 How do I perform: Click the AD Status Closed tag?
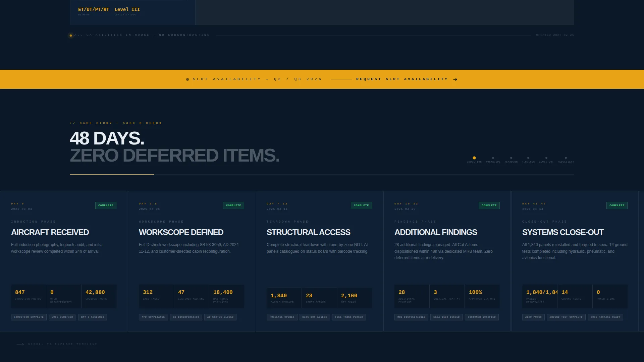220,317
